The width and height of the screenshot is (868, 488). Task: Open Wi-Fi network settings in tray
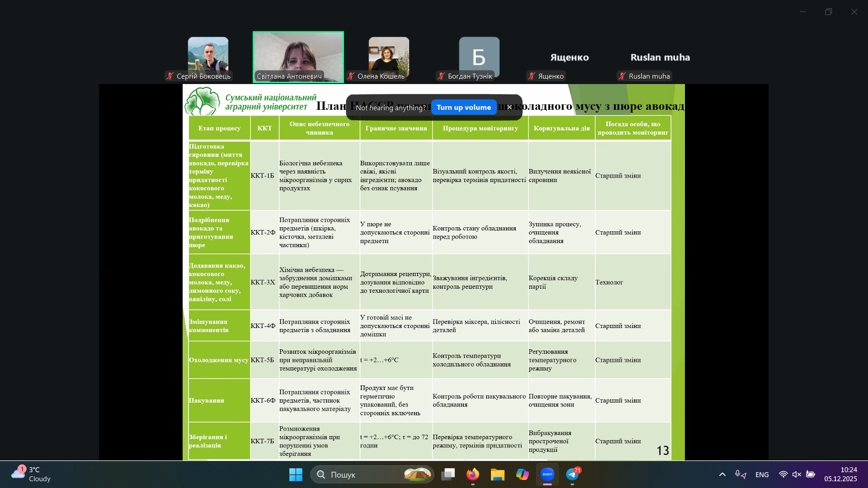783,474
